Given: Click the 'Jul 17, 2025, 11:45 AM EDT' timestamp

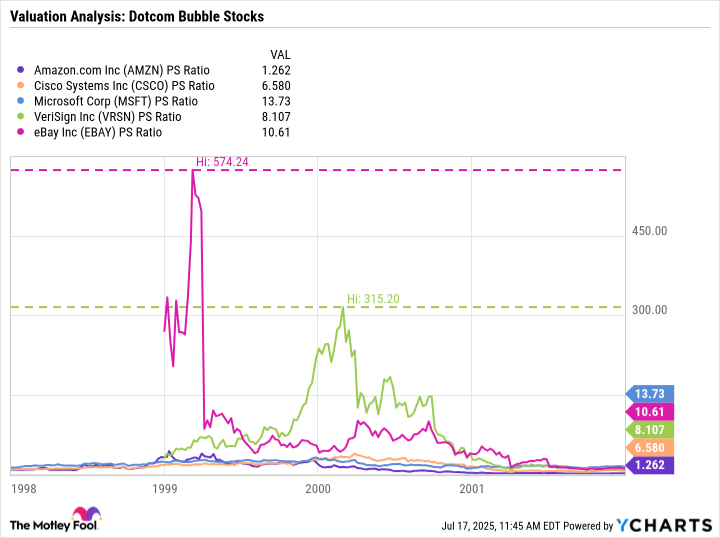Looking at the screenshot, I should coord(501,526).
